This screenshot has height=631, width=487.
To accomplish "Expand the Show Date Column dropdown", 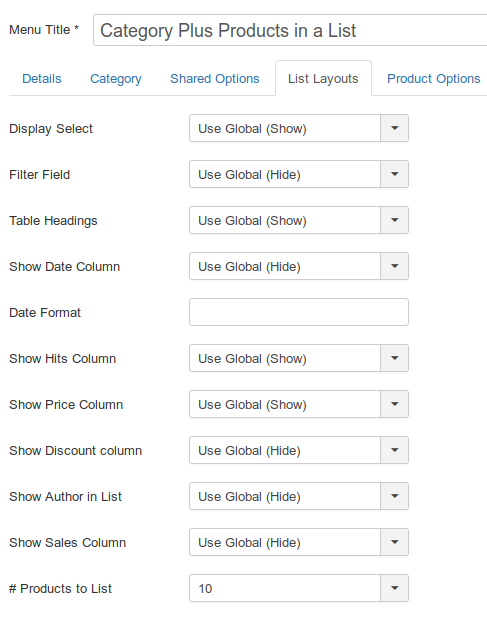I will (299, 266).
